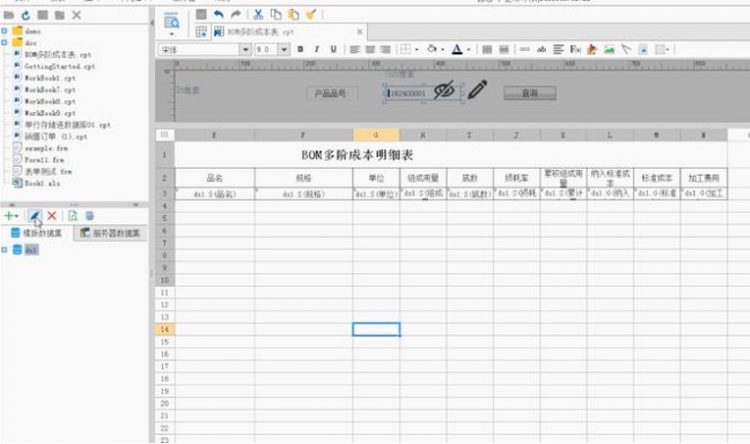Click the insert rich text lines icon
The width and height of the screenshot is (750, 444).
(x=558, y=49)
